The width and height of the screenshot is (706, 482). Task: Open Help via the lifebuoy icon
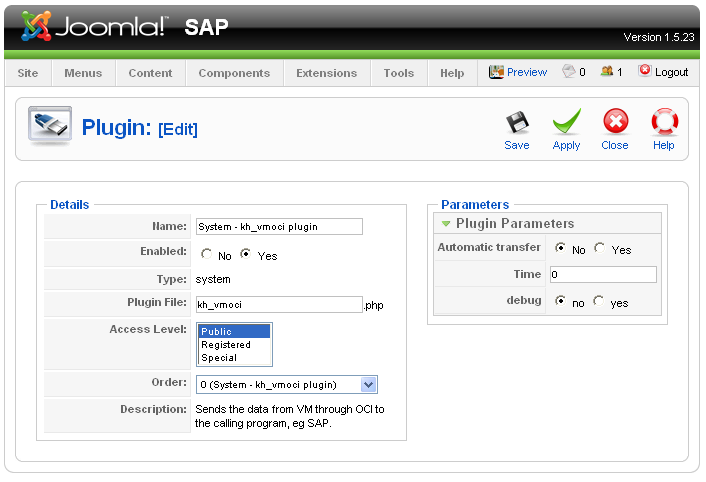click(664, 124)
